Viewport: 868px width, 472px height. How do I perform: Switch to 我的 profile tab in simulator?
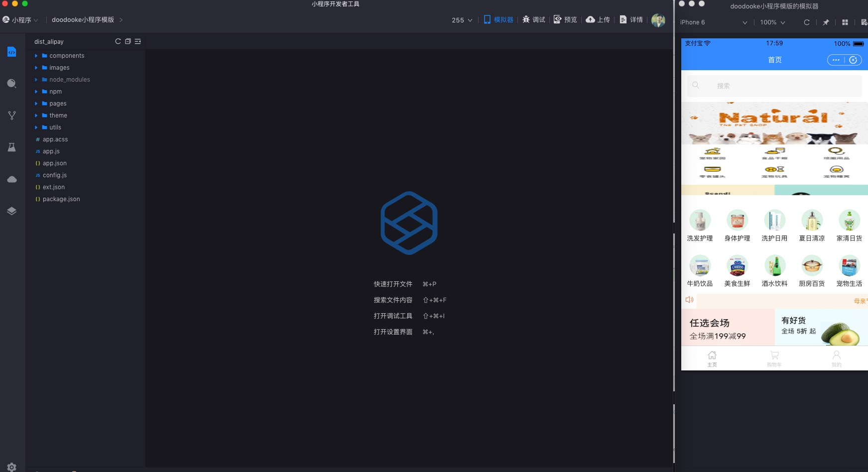click(837, 358)
